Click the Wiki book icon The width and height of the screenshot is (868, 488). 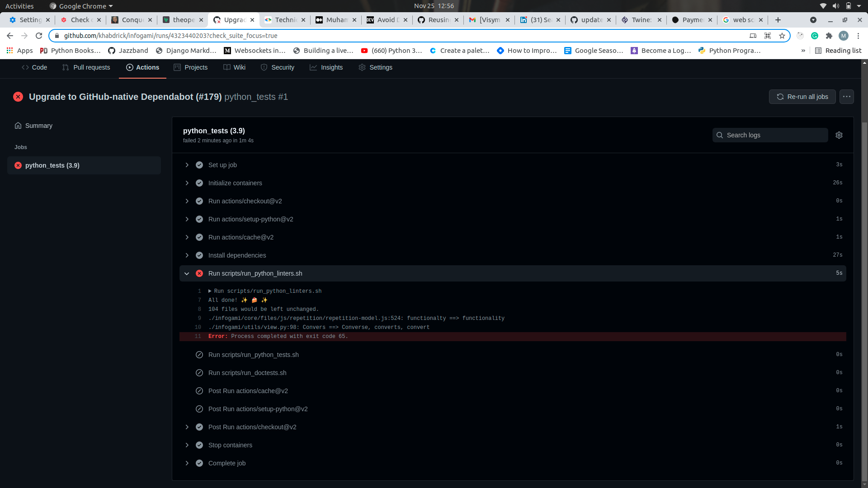227,67
